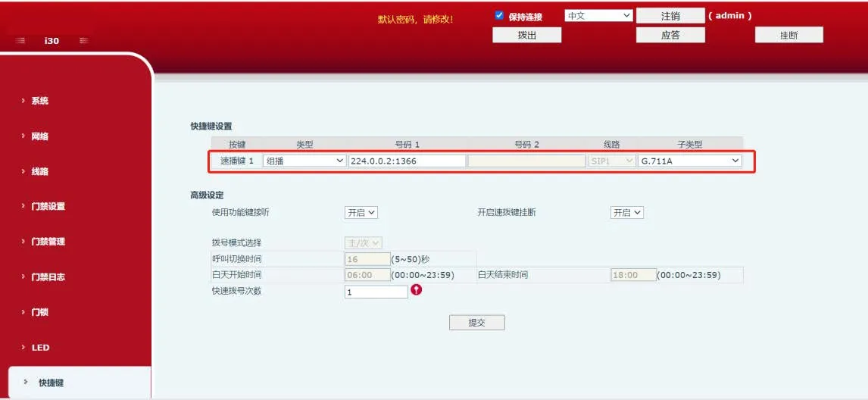Select 线路 in the left sidebar
Viewport: 868px width, 400px height.
click(x=40, y=172)
